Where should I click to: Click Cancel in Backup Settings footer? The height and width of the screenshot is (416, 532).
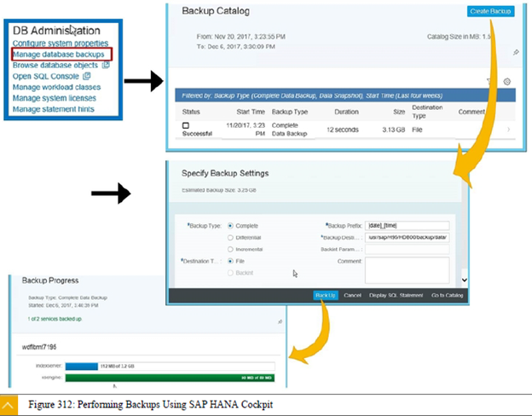352,295
